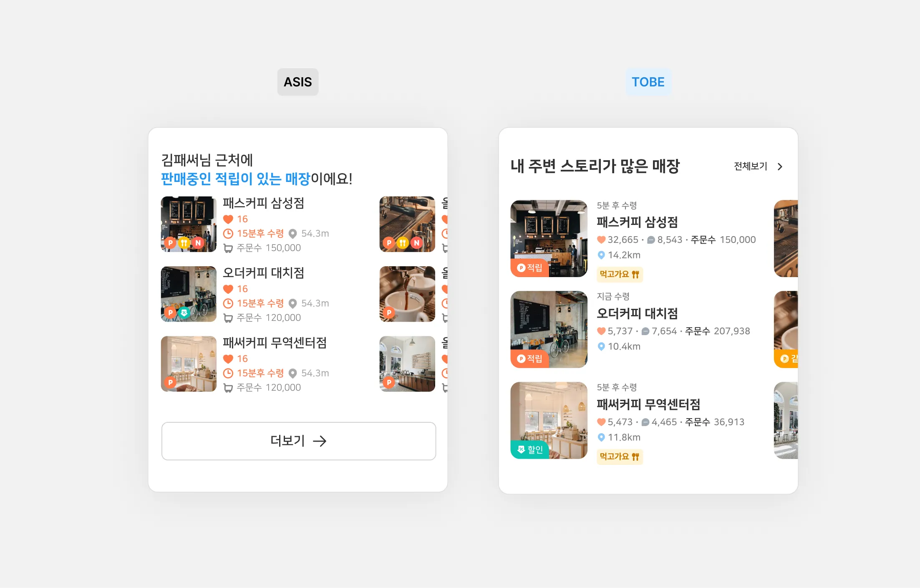The image size is (920, 588).
Task: Click the chevron next to 전체보기
Action: click(780, 167)
